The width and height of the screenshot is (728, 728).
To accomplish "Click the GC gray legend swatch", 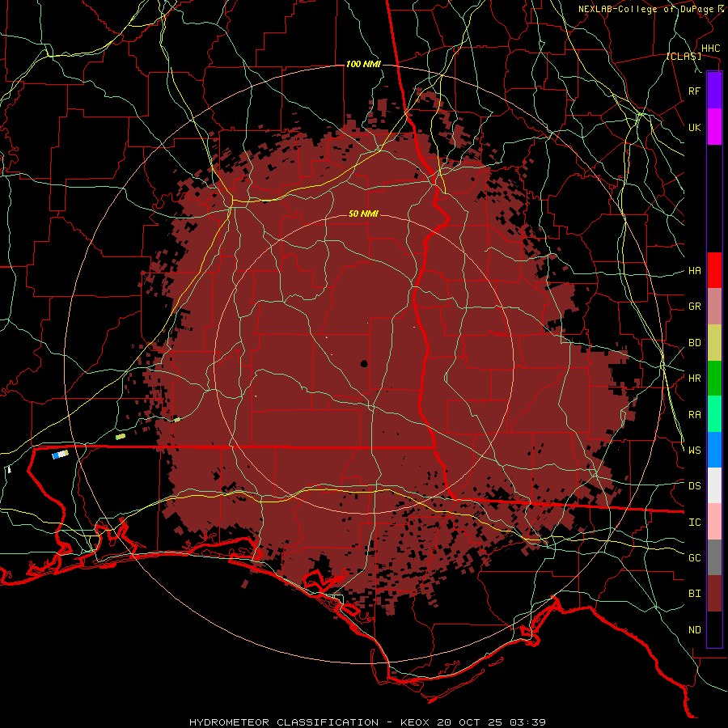I will pos(714,557).
